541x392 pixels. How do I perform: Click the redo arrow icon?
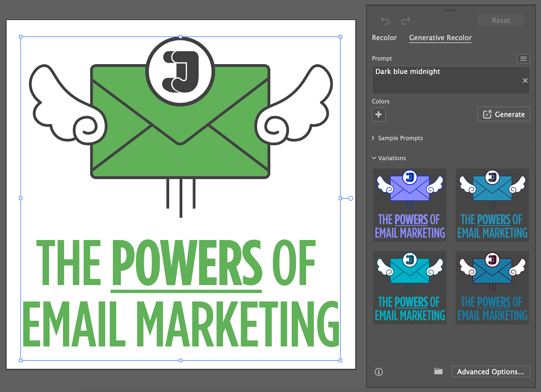[405, 21]
